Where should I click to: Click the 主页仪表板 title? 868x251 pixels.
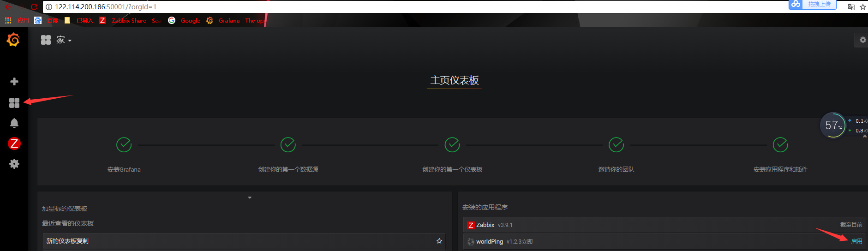pyautogui.click(x=455, y=80)
